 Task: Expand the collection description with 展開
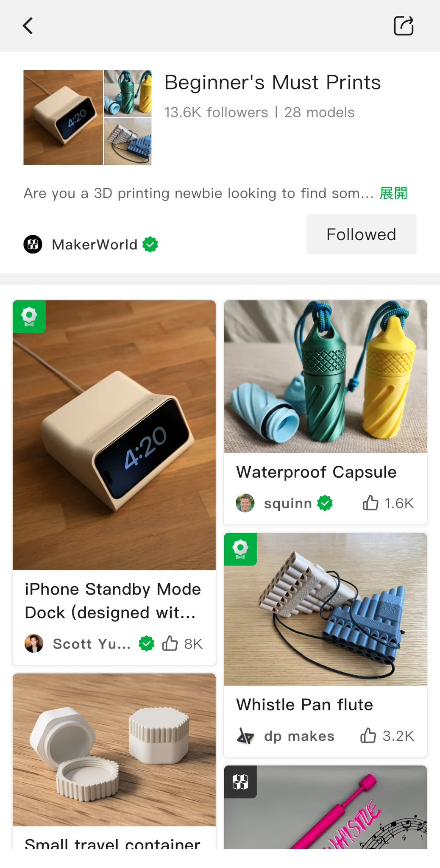(393, 193)
